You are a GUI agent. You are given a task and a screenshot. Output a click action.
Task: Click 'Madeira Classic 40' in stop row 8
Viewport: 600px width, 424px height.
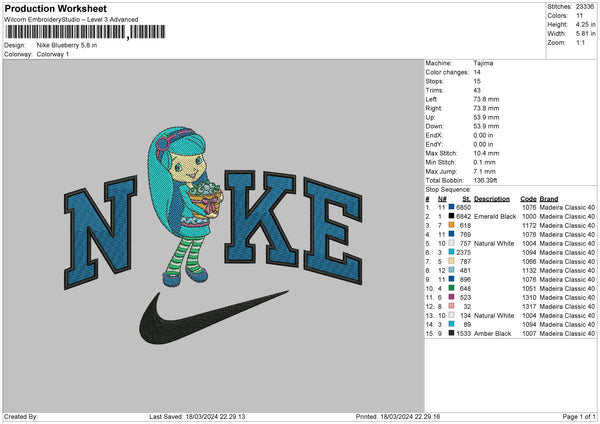(x=567, y=270)
